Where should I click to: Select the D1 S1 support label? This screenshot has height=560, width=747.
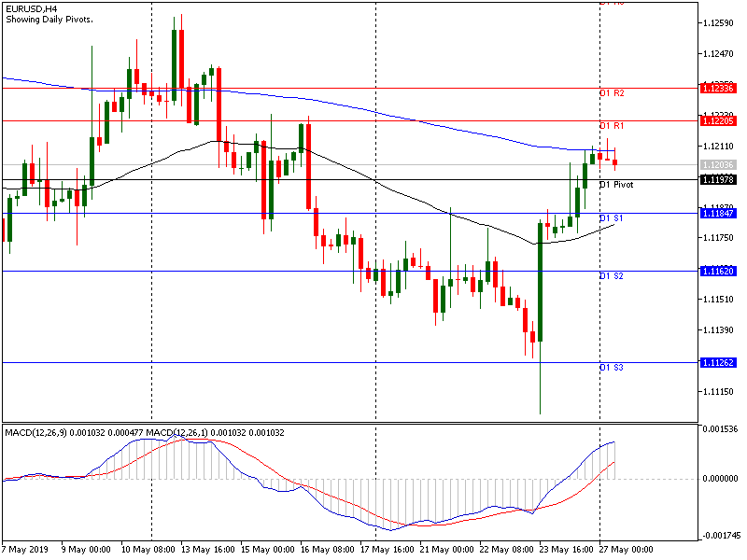click(x=612, y=218)
